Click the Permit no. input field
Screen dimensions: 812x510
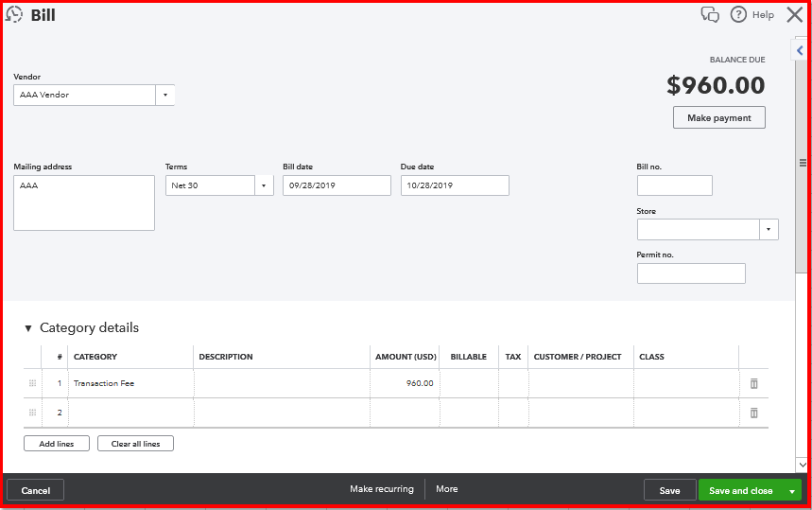[691, 273]
